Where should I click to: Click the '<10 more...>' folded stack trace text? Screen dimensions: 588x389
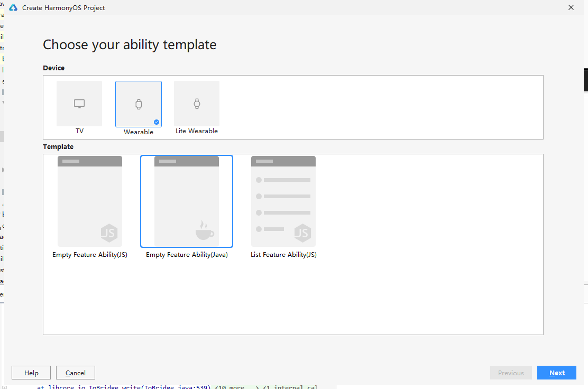tap(236, 387)
